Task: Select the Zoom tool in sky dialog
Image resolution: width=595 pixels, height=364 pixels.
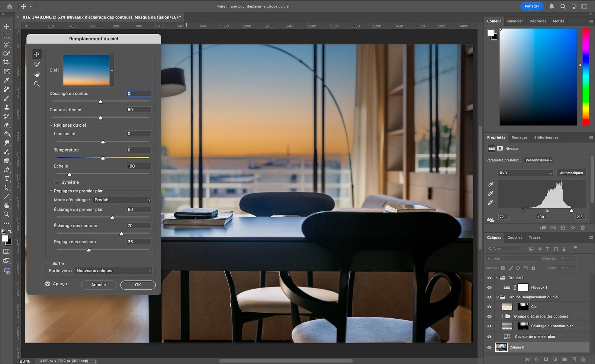Action: click(x=37, y=84)
